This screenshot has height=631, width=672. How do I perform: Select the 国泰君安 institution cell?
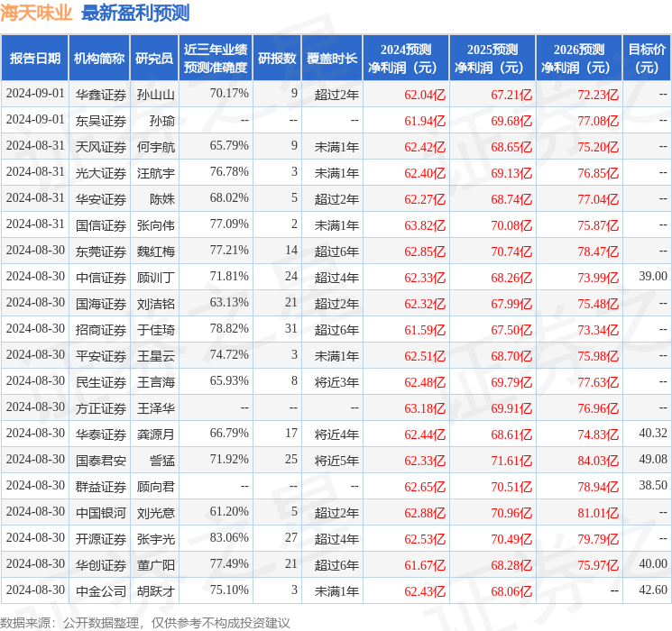(101, 461)
